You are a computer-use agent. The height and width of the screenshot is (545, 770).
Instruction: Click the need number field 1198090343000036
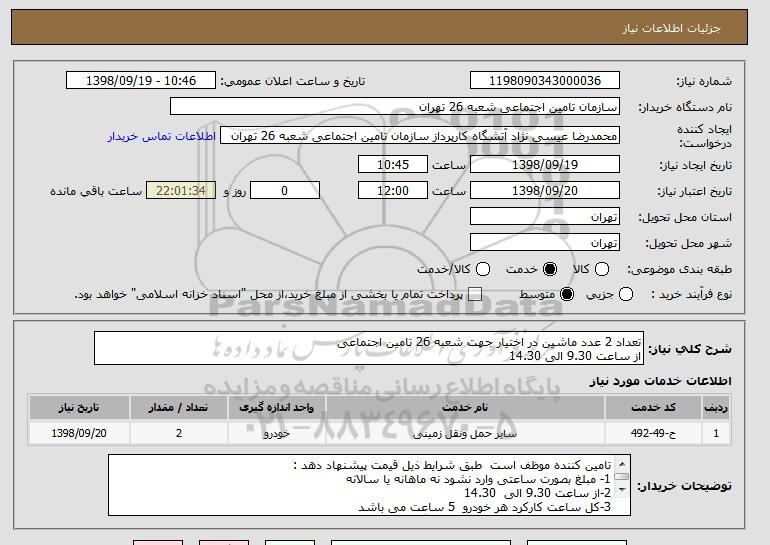coord(545,81)
